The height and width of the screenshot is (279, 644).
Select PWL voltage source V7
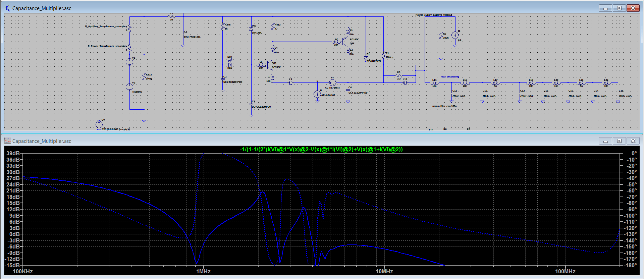click(x=99, y=124)
